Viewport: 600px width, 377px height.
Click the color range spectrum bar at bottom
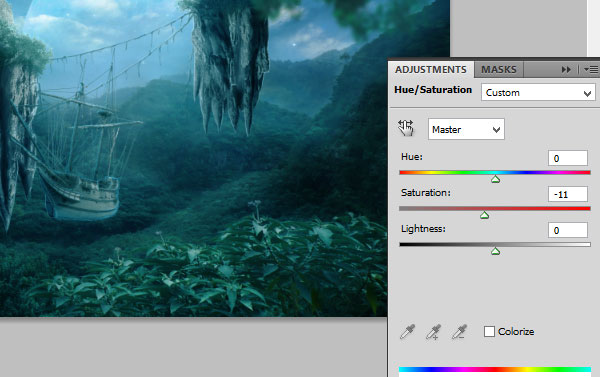495,369
